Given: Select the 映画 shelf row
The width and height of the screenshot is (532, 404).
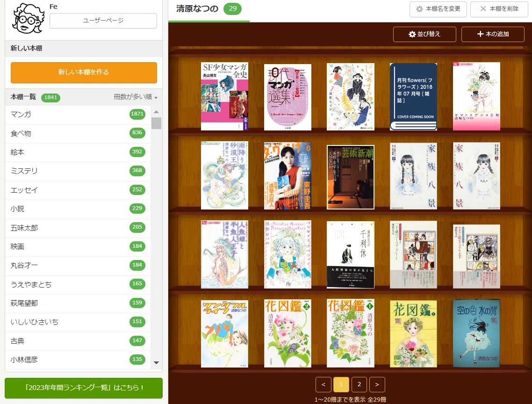Looking at the screenshot, I should click(x=78, y=246).
